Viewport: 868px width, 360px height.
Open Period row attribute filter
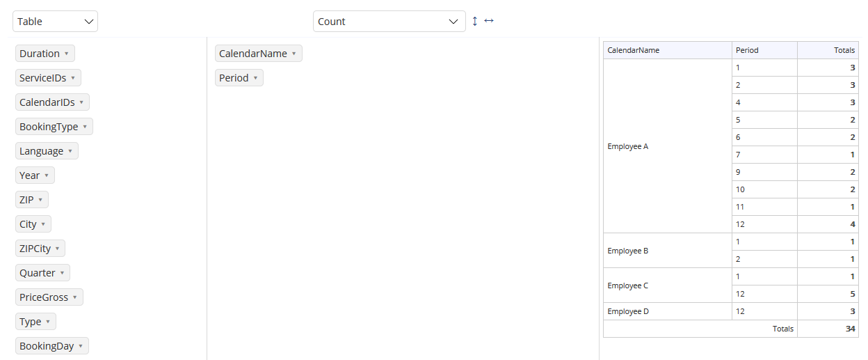click(x=255, y=78)
